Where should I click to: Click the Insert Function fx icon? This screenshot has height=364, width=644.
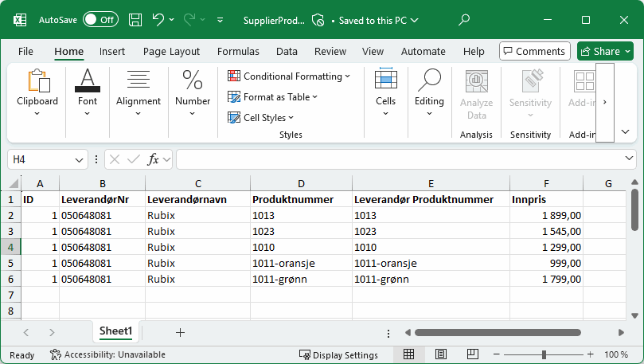tap(154, 159)
